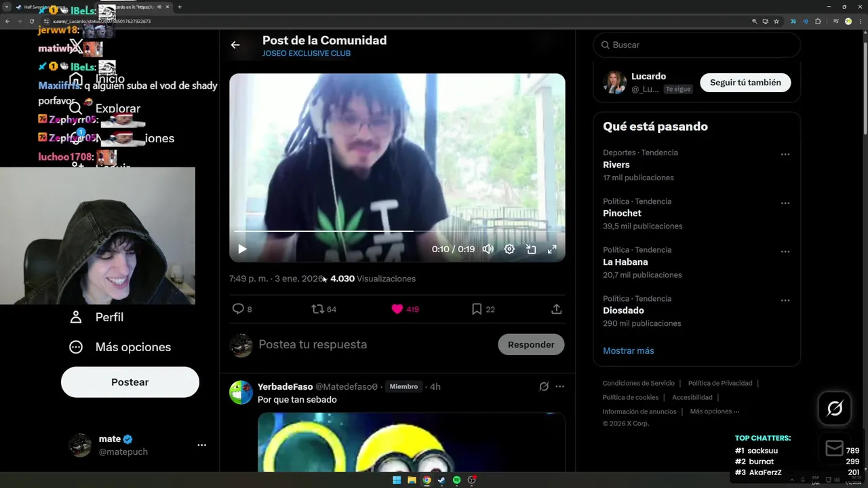Open the 'Condiciones de Servicio' link
Image resolution: width=868 pixels, height=488 pixels.
tap(638, 383)
